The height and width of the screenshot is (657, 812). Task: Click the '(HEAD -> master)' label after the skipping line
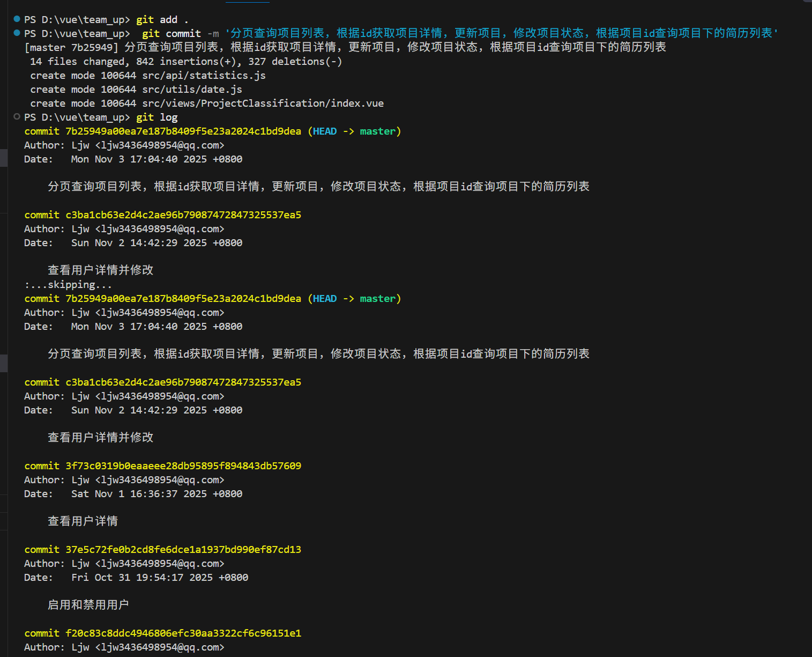pos(354,299)
